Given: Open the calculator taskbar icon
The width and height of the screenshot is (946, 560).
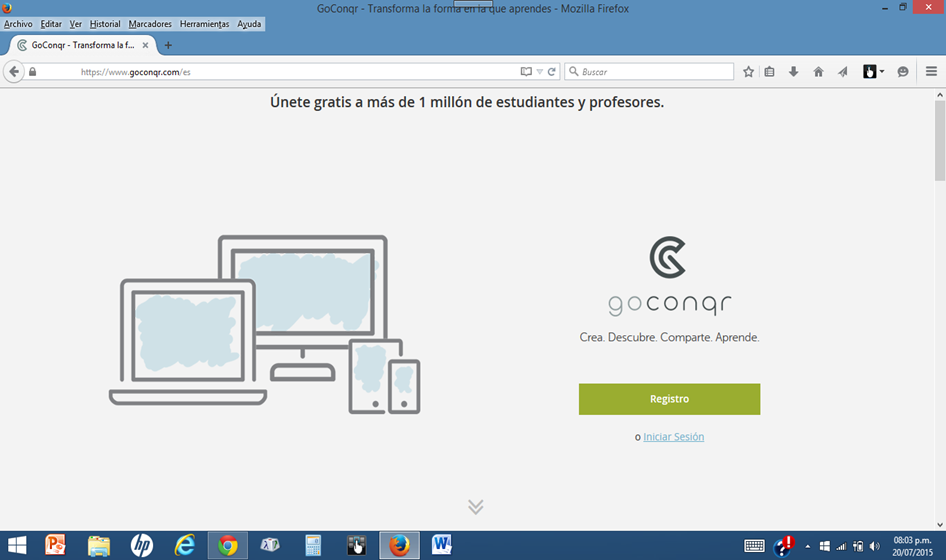Looking at the screenshot, I should click(313, 546).
